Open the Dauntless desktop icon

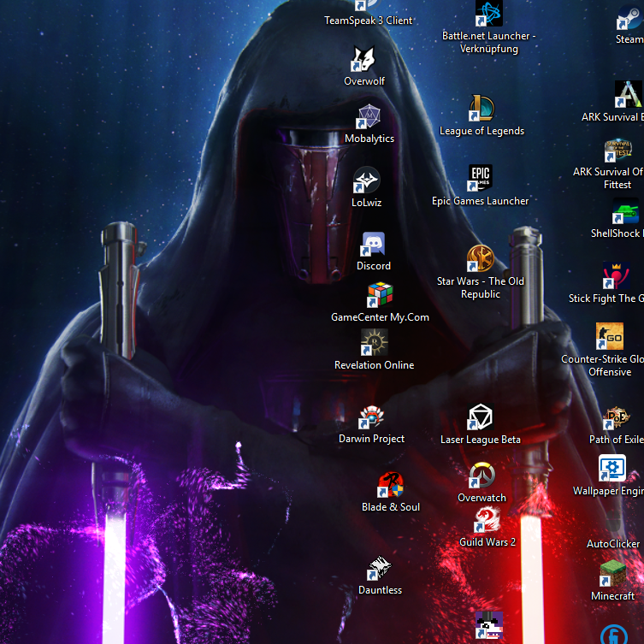[x=380, y=568]
